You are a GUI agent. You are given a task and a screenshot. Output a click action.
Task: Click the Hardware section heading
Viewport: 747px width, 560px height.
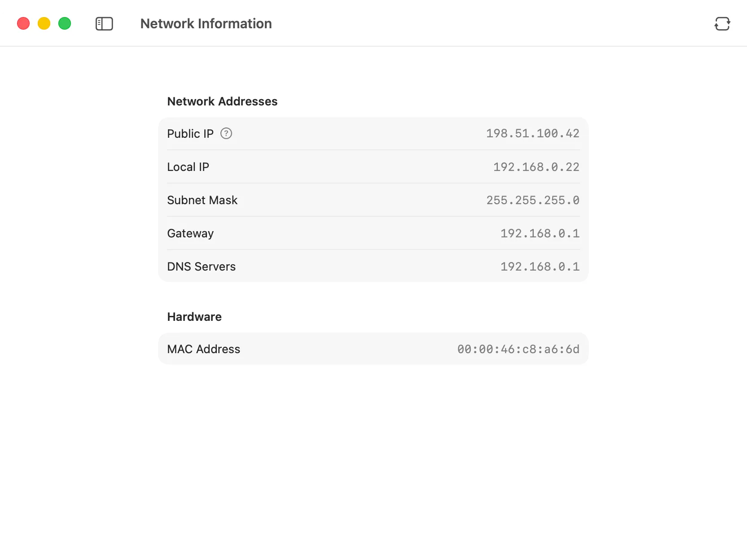(194, 317)
